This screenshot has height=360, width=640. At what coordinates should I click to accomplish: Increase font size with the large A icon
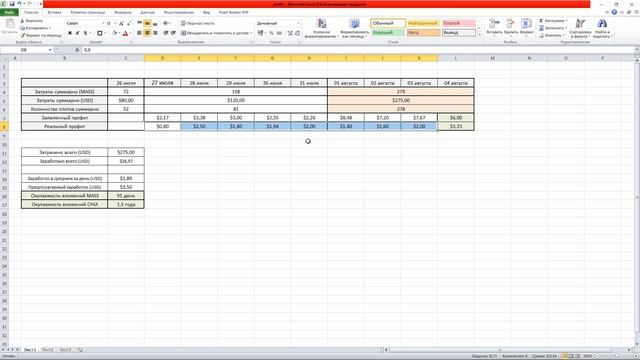121,24
